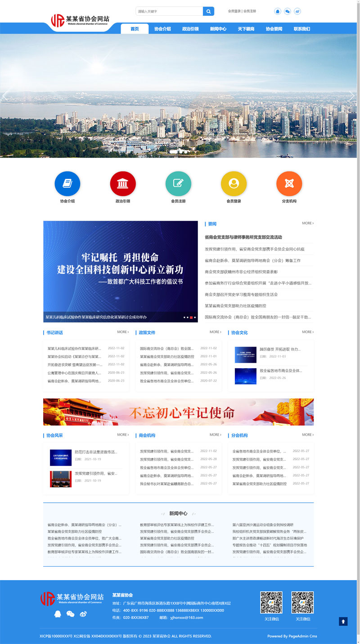Click the round orange 分支机构 icon
The width and height of the screenshot is (360, 644).
click(x=289, y=184)
